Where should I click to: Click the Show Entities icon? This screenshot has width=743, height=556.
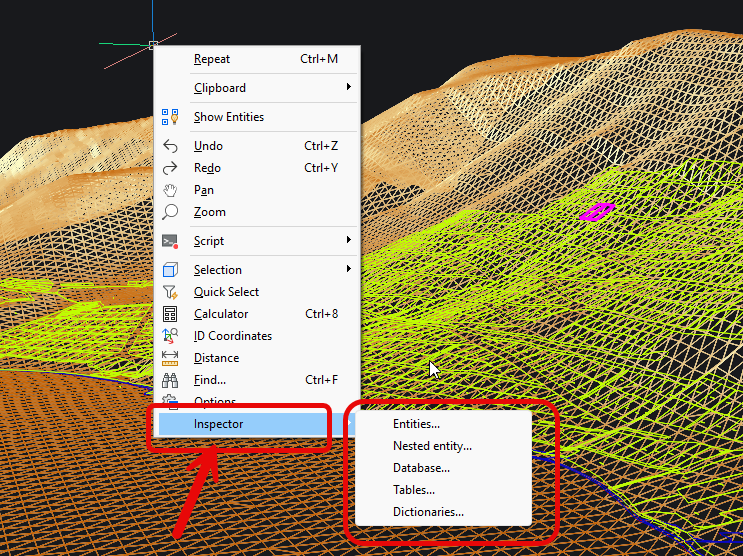tap(170, 117)
